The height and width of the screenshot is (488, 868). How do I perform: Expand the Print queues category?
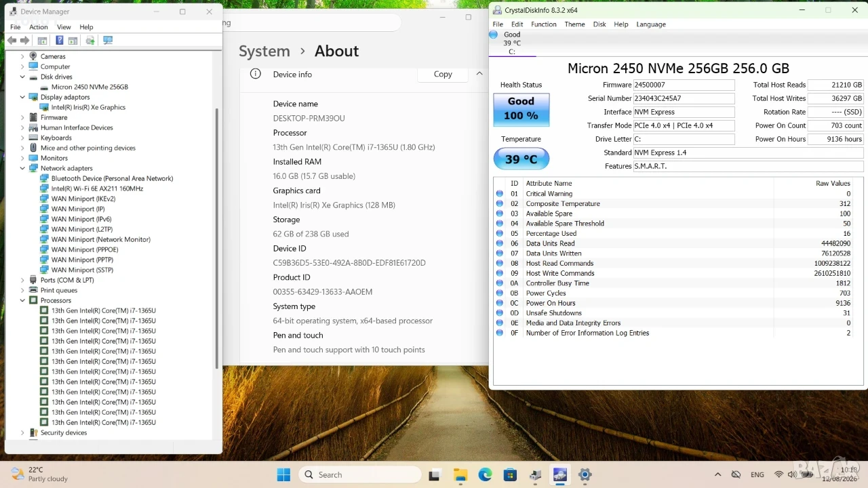(x=22, y=290)
